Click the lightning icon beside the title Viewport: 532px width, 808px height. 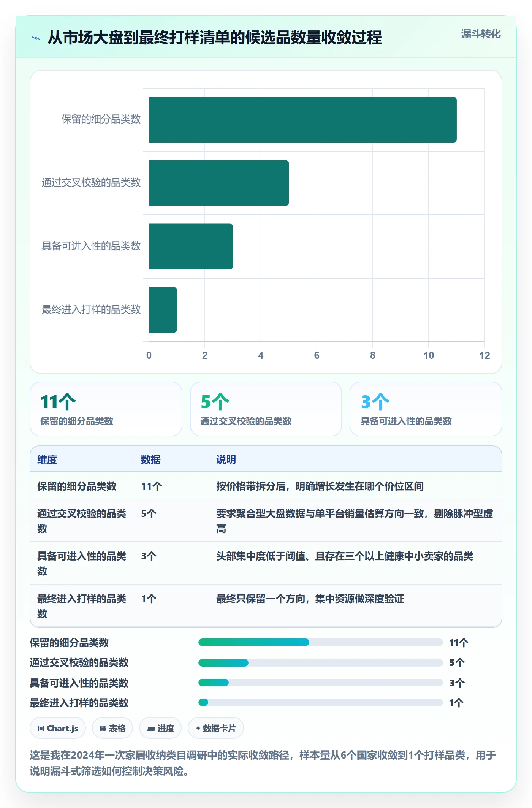(36, 38)
